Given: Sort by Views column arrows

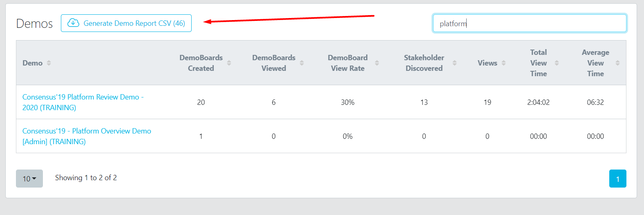Looking at the screenshot, I should tap(503, 63).
